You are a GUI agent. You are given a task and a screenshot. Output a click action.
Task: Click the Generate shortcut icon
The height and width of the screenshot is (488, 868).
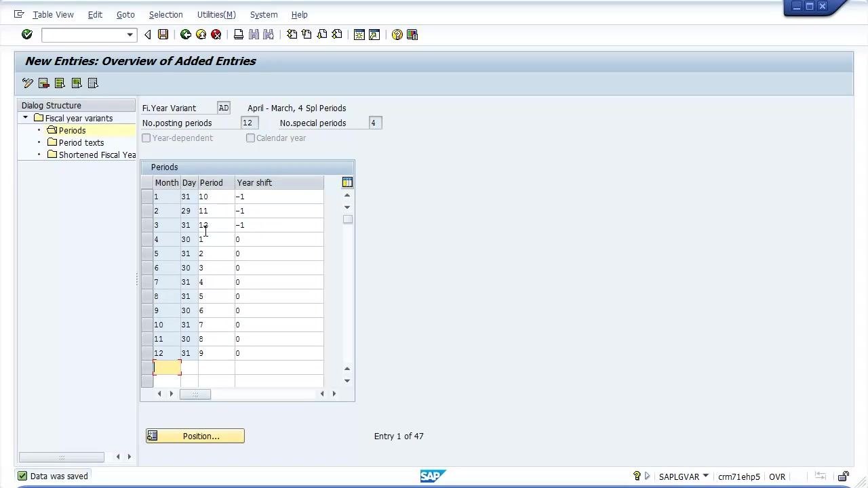(x=374, y=35)
